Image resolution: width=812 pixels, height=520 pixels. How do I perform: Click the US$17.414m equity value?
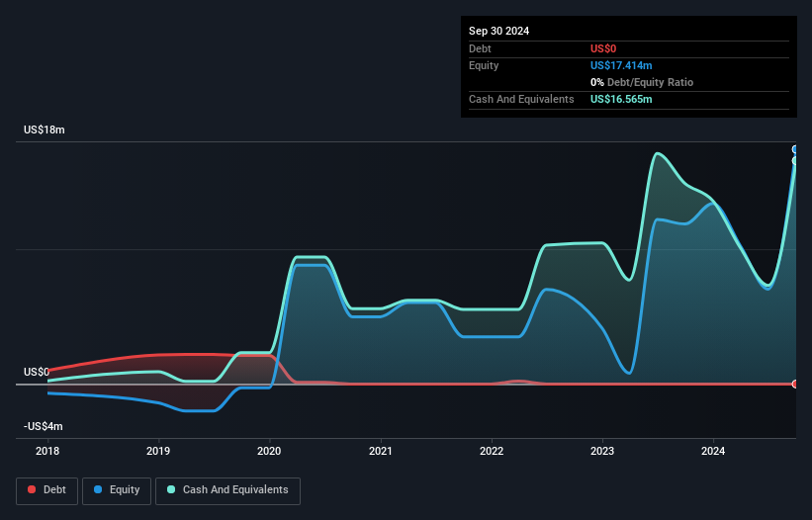[621, 65]
